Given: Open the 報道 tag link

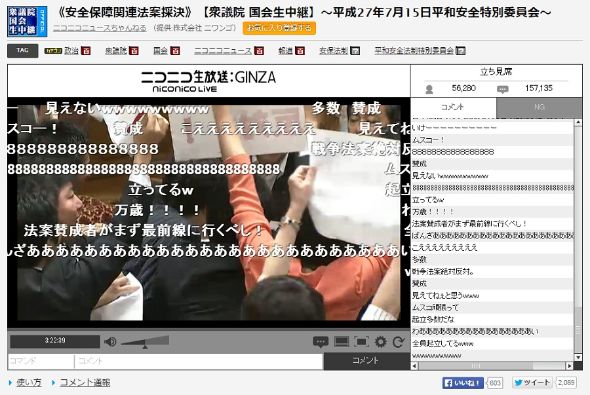Looking at the screenshot, I should coord(286,50).
